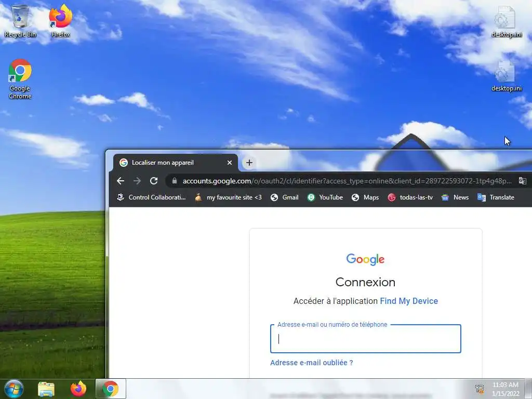532x399 pixels.
Task: Open the Gmail bookmark
Action: [x=284, y=197]
